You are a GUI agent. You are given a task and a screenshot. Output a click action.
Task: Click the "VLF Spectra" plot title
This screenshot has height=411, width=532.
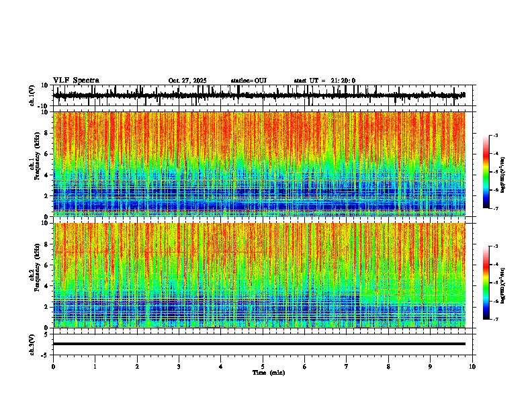76,81
